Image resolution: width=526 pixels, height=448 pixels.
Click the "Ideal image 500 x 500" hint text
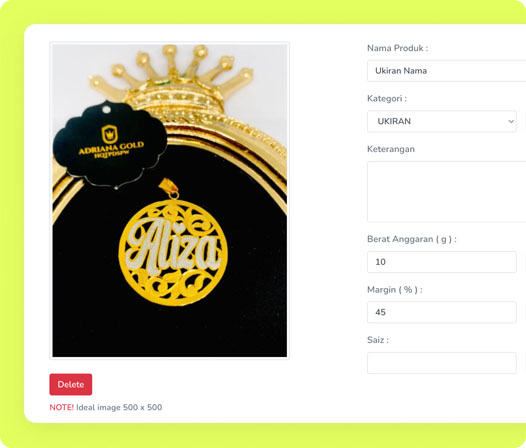pos(119,407)
